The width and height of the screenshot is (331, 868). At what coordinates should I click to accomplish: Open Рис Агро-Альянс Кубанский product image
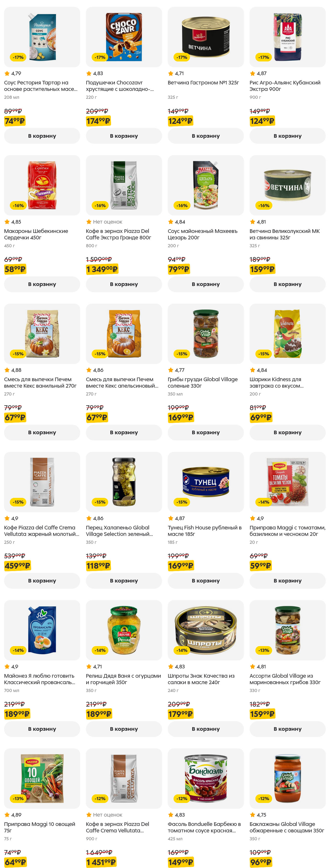287,37
